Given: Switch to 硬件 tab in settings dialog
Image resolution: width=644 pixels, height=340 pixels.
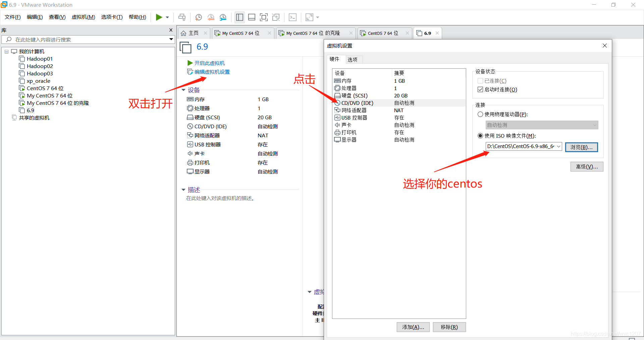Looking at the screenshot, I should click(x=334, y=59).
